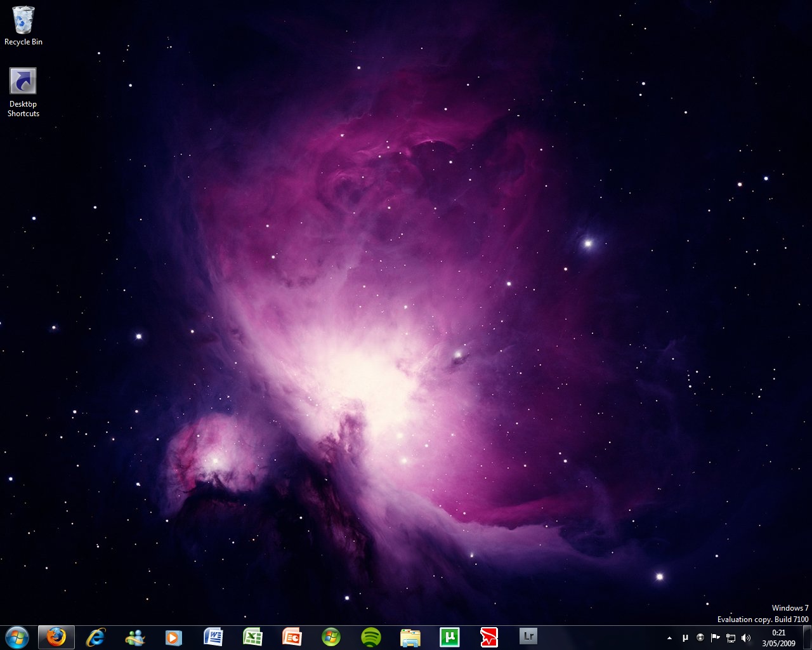Launch the red Mirror's Edge icon
The image size is (812, 650).
pos(489,637)
